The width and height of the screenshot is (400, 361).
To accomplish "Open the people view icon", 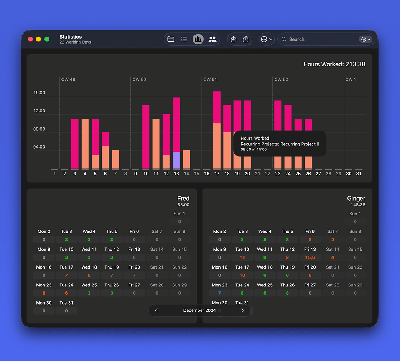I will coord(212,39).
